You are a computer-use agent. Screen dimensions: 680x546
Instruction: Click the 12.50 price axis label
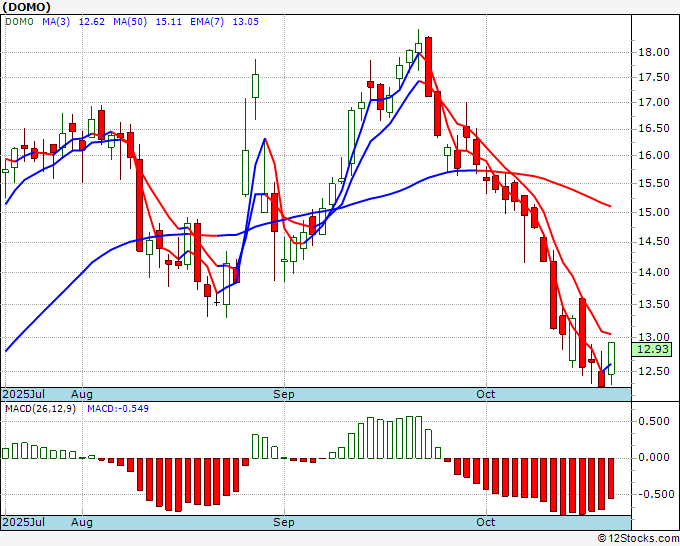pyautogui.click(x=654, y=371)
